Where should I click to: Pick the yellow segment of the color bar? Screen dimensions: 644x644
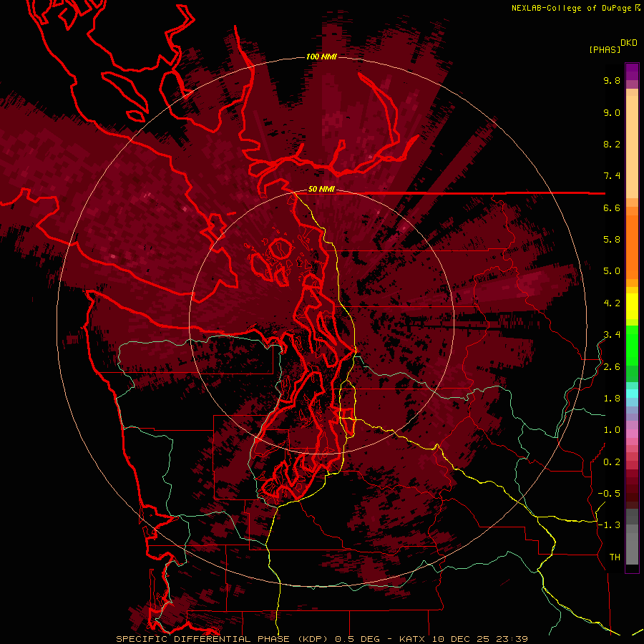632,306
